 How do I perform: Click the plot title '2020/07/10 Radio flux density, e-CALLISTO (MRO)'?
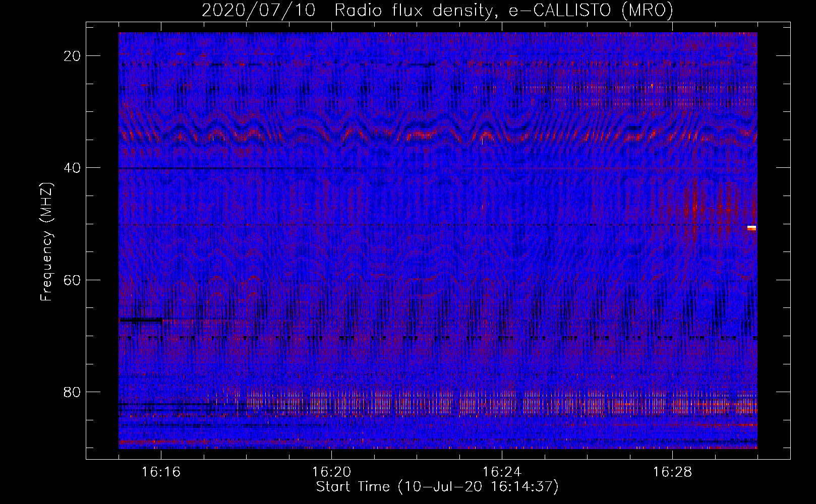(x=437, y=10)
